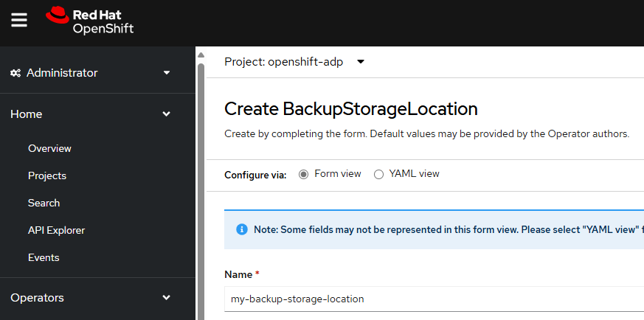Click the Red Hat OpenShift logo
The height and width of the screenshot is (320, 644).
pos(89,21)
